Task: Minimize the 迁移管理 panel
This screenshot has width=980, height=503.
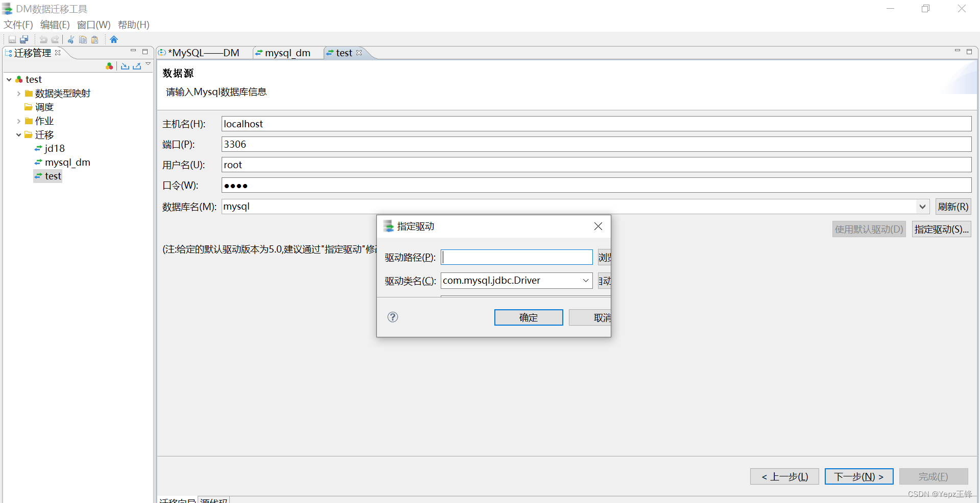Action: 133,51
